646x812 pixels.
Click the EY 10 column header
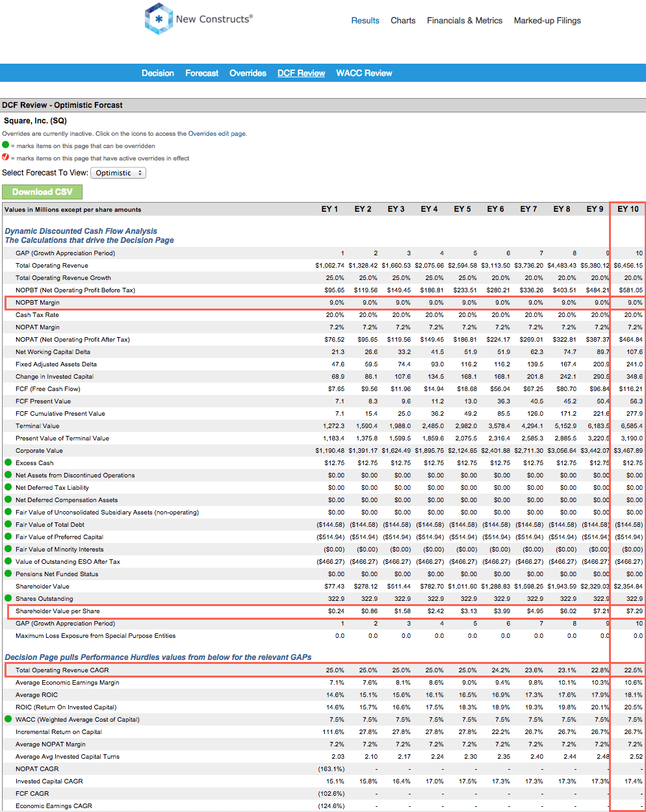tap(628, 209)
